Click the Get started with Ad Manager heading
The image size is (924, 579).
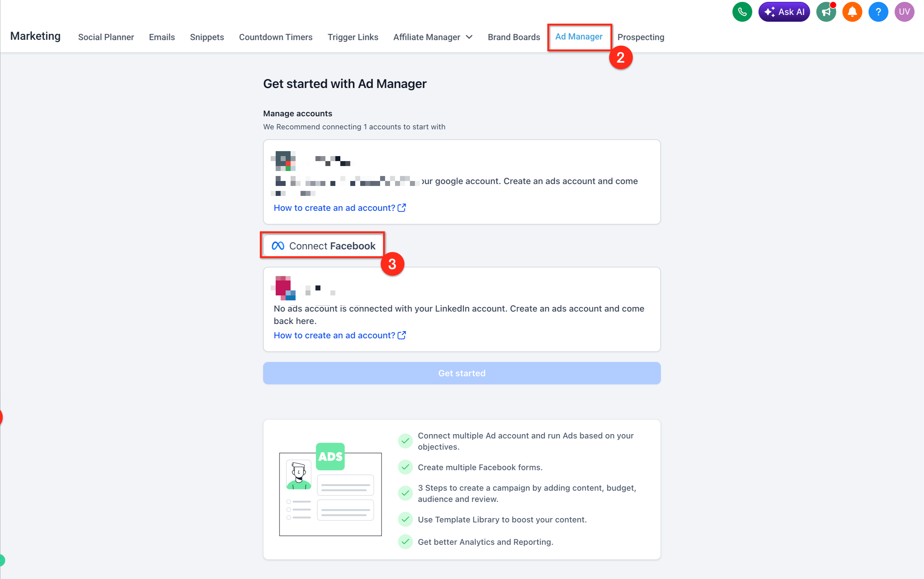pos(344,83)
